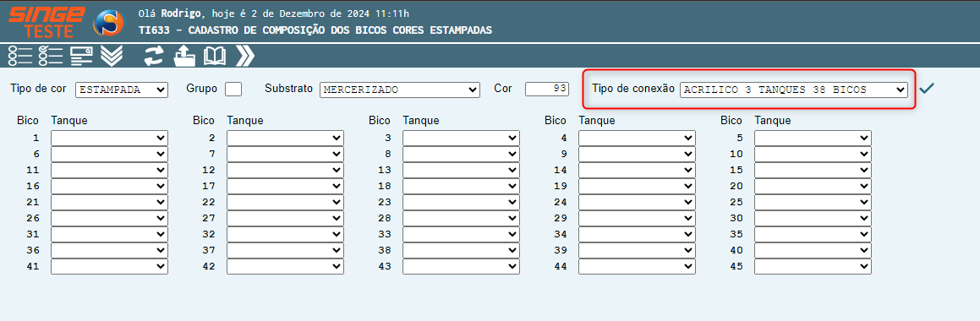Open Tanque dropdown for Bico 15
Viewport: 980px width, 321px height.
(813, 170)
